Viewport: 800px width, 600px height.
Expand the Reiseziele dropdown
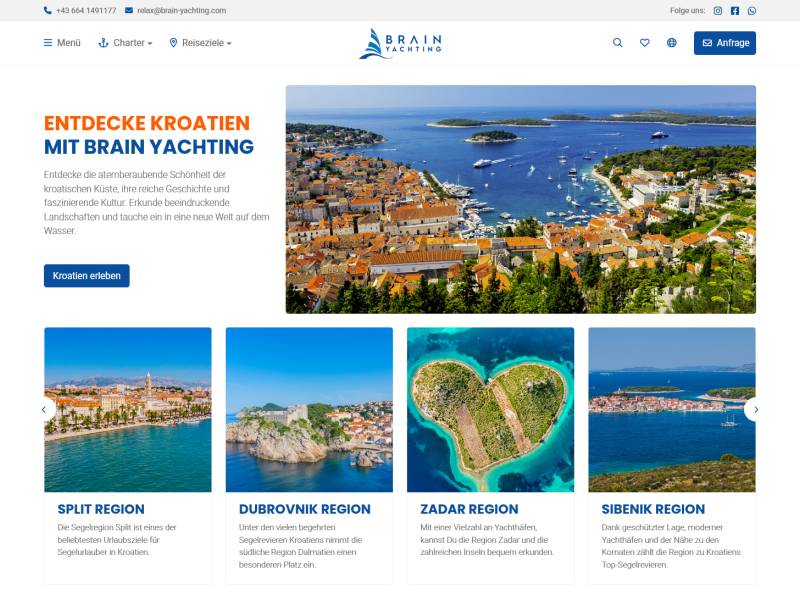point(201,43)
